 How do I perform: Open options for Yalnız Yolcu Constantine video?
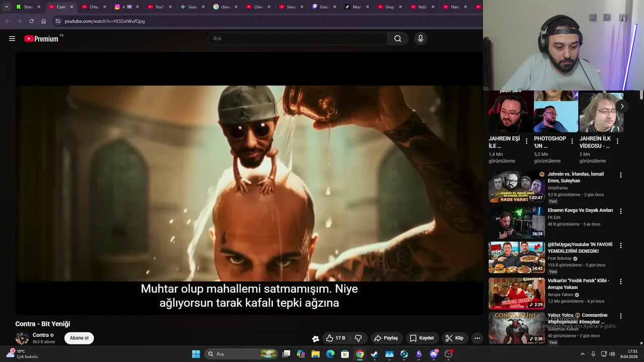tap(620, 316)
